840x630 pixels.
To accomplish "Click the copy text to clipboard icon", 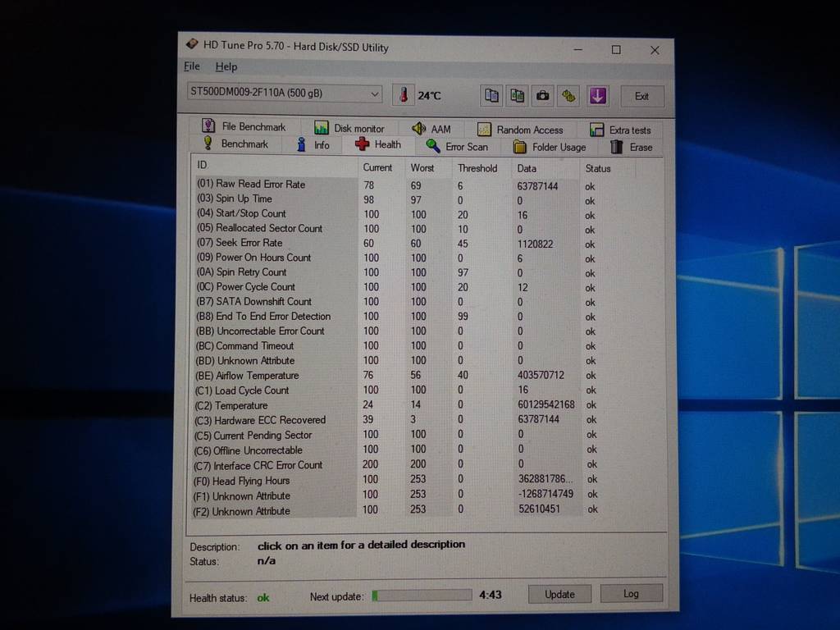I will [x=491, y=95].
